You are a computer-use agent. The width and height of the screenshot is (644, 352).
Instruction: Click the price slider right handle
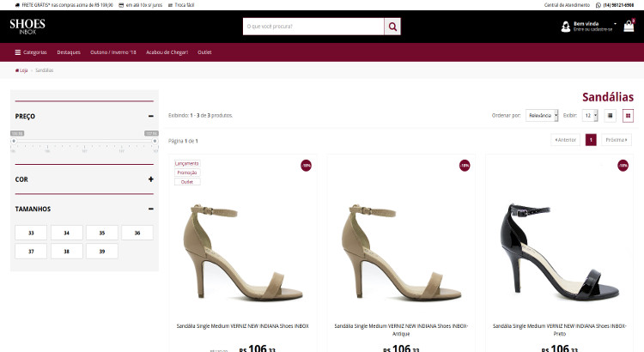pos(155,141)
